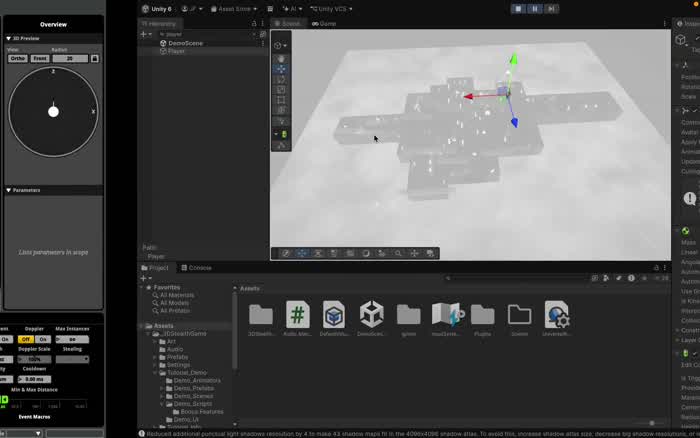The height and width of the screenshot is (438, 700).
Task: Set Doppler to On
Action: [43, 339]
